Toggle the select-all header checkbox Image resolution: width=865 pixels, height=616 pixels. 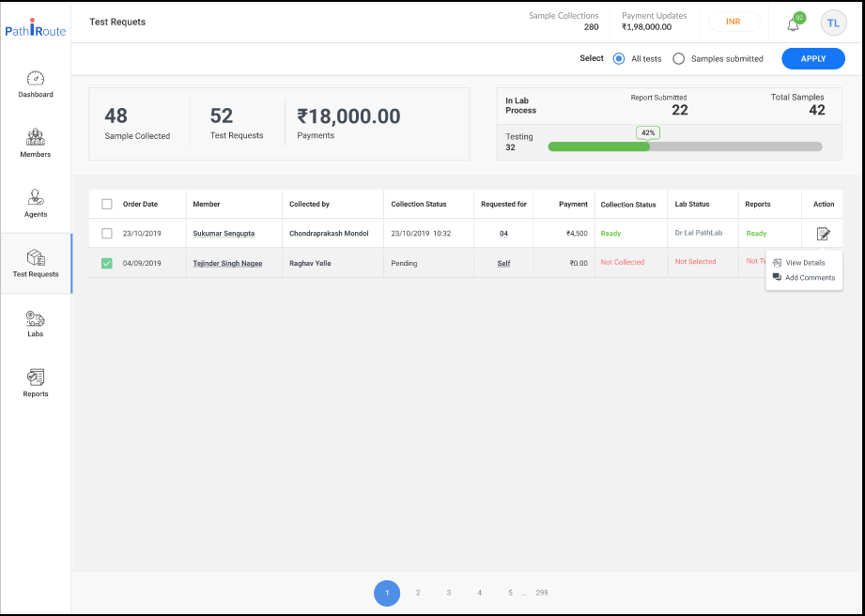[107, 204]
